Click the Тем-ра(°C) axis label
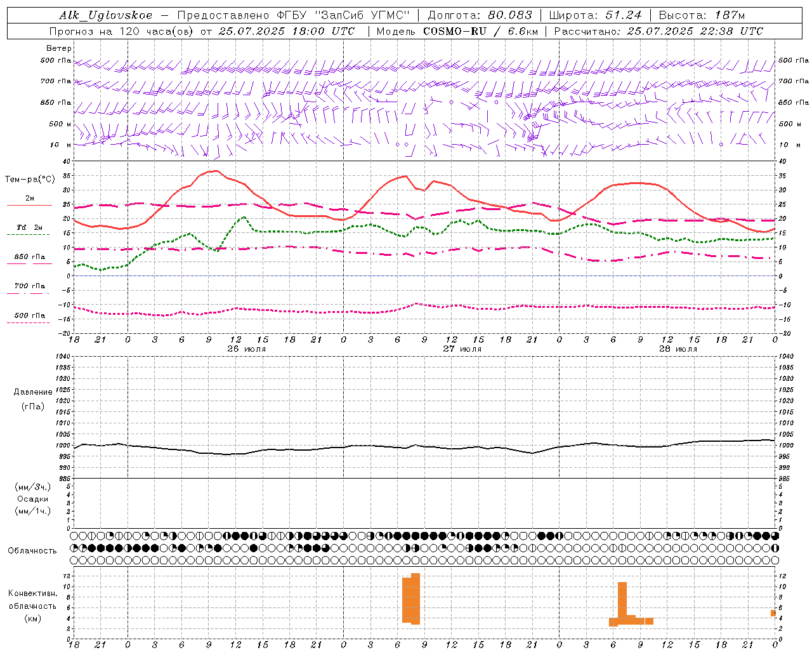This screenshot has width=812, height=650. [30, 180]
